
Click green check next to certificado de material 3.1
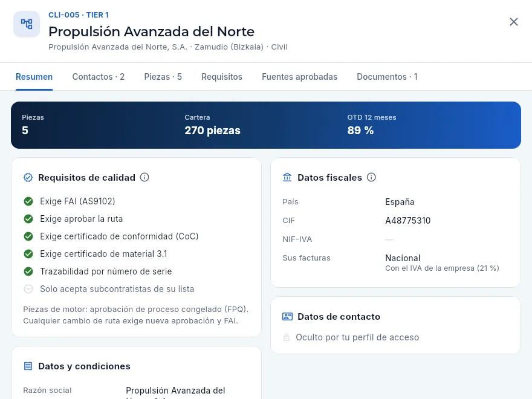(x=28, y=254)
